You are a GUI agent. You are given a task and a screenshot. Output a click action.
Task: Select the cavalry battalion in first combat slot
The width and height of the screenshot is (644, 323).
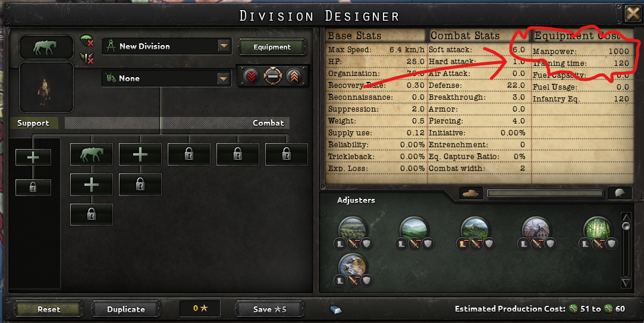[91, 154]
